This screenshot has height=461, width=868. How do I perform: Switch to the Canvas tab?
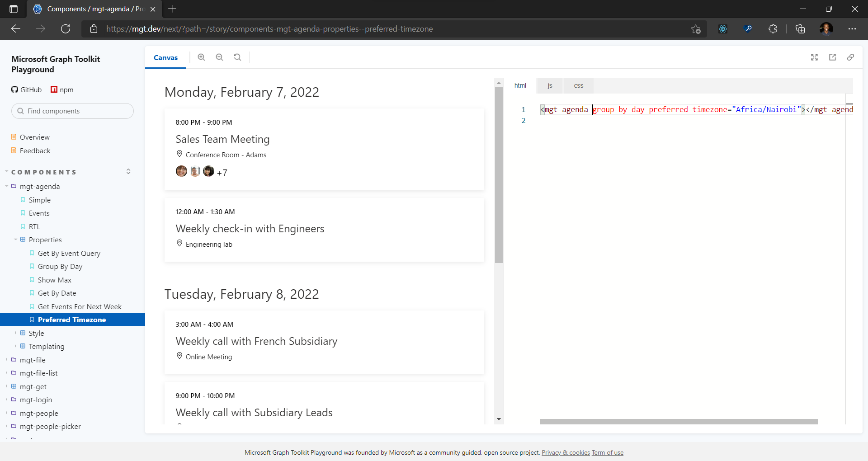(x=165, y=58)
